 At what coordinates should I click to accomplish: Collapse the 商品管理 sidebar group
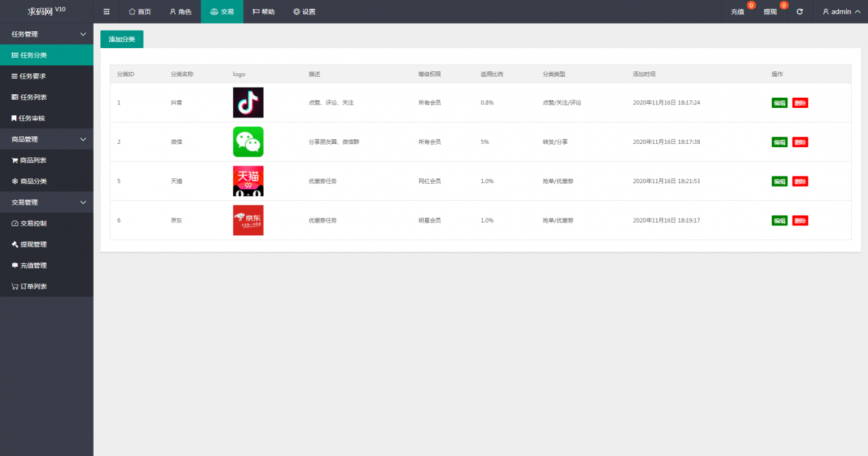point(47,139)
